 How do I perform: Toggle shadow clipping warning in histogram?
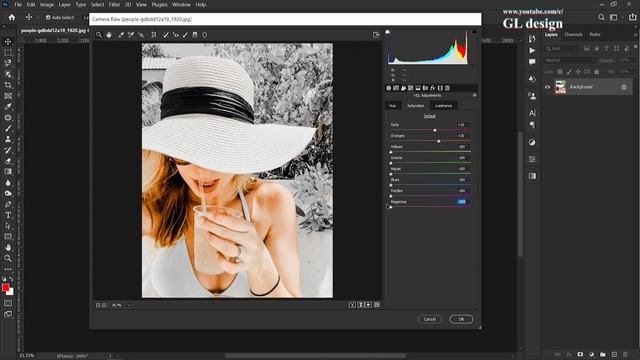point(387,31)
